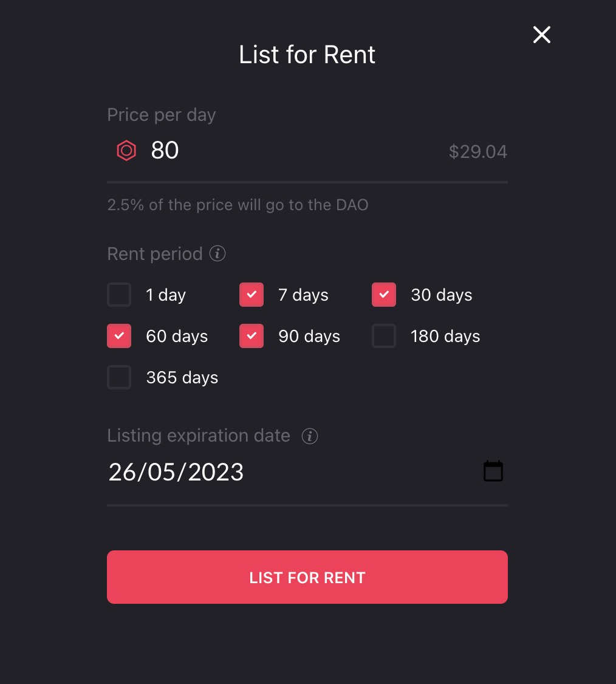Deselect the 60 days checkbox
This screenshot has width=616, height=684.
pyautogui.click(x=119, y=337)
